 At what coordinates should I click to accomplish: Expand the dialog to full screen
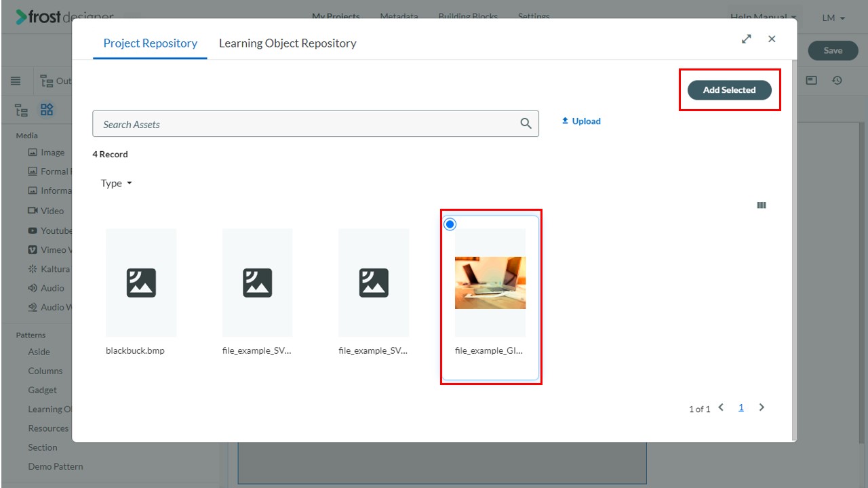tap(747, 39)
